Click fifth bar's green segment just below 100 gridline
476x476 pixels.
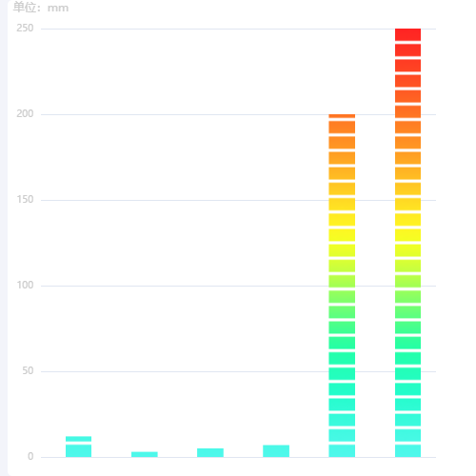point(342,297)
